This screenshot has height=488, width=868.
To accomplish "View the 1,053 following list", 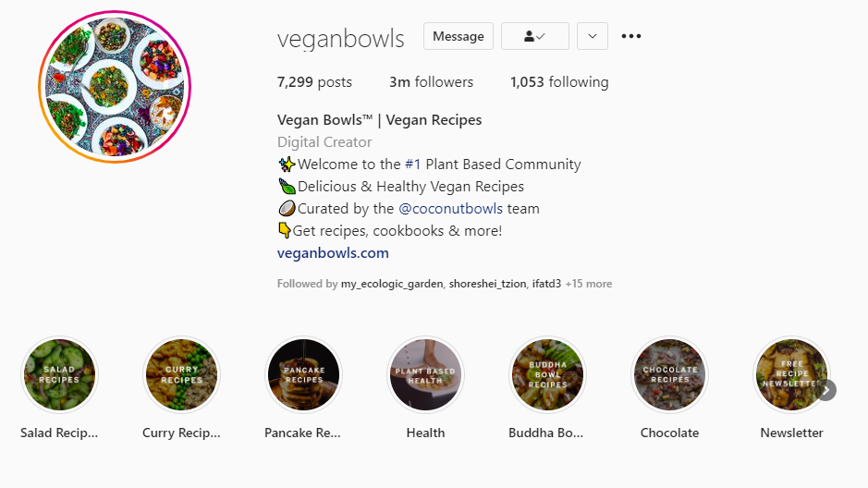I will pos(559,82).
